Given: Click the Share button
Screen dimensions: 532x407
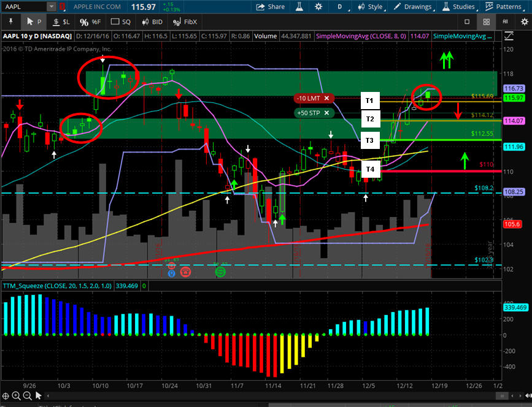Looking at the screenshot, I should click(x=271, y=7).
